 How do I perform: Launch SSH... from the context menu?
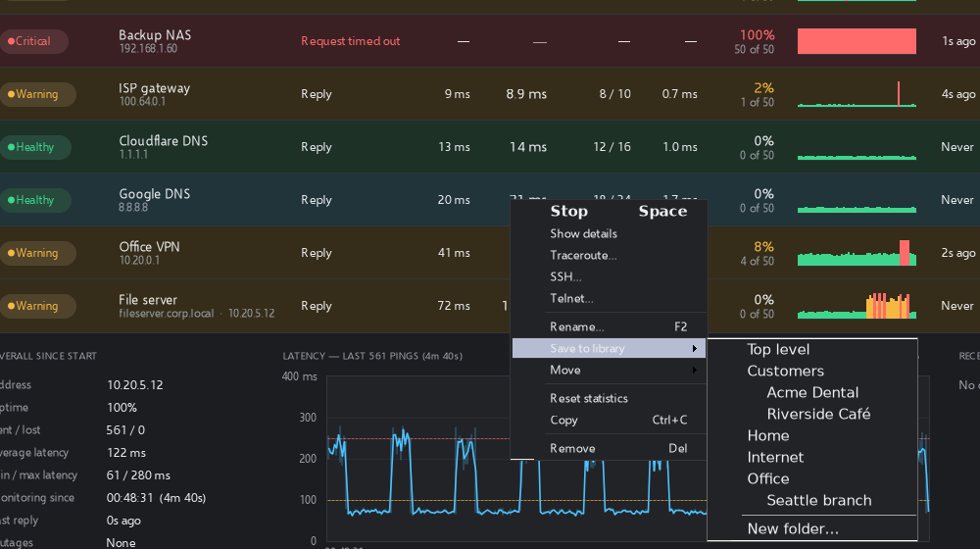(610, 277)
